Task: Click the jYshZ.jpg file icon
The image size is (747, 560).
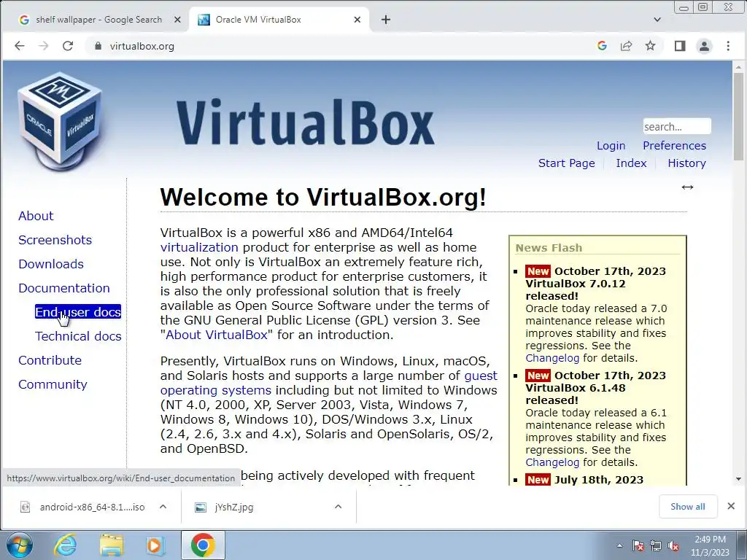Action: coord(201,507)
